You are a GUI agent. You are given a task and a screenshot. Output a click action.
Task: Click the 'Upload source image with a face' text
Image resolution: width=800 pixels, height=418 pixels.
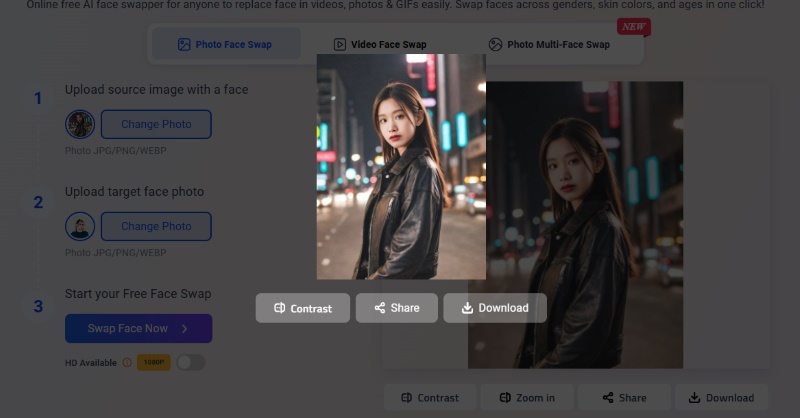[x=157, y=90]
